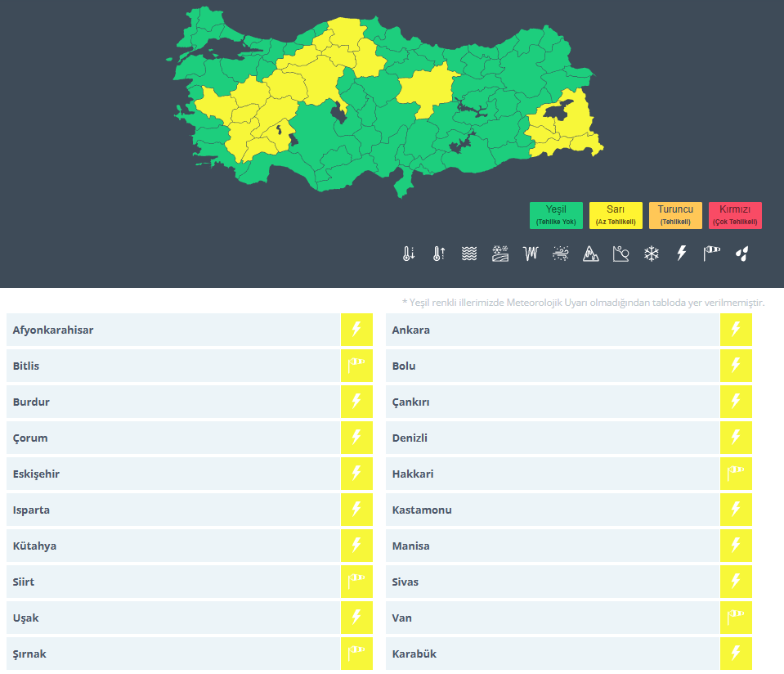Click the orange Turuncu legend swatch
Viewport: 784px width, 674px height.
click(675, 215)
